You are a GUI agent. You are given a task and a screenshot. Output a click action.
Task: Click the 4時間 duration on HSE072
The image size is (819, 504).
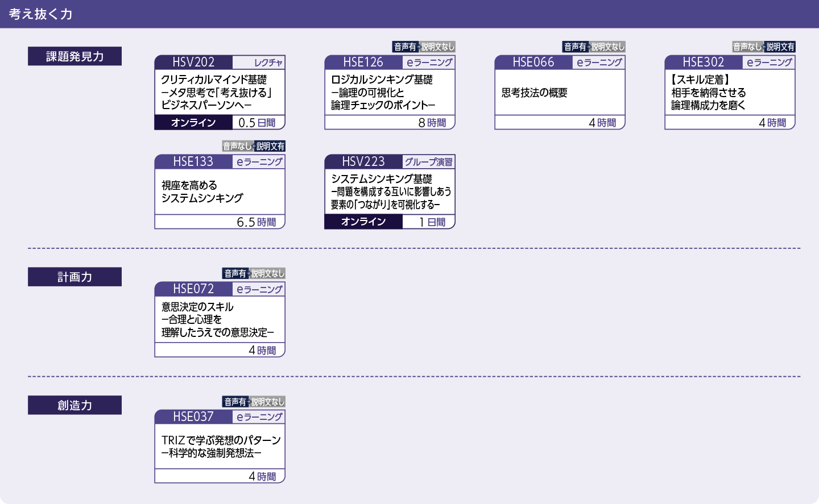(x=262, y=351)
